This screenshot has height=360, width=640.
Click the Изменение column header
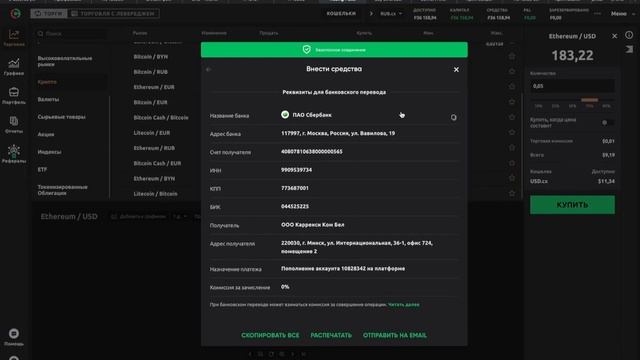[214, 33]
